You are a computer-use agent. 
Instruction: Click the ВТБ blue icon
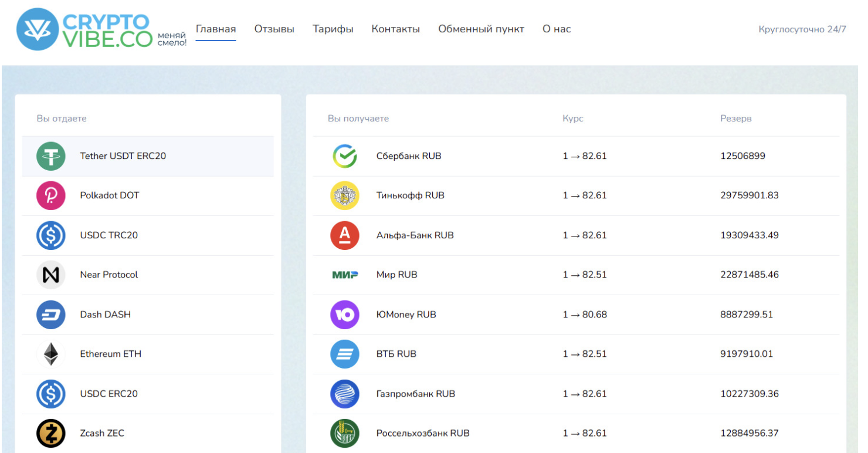(x=345, y=354)
